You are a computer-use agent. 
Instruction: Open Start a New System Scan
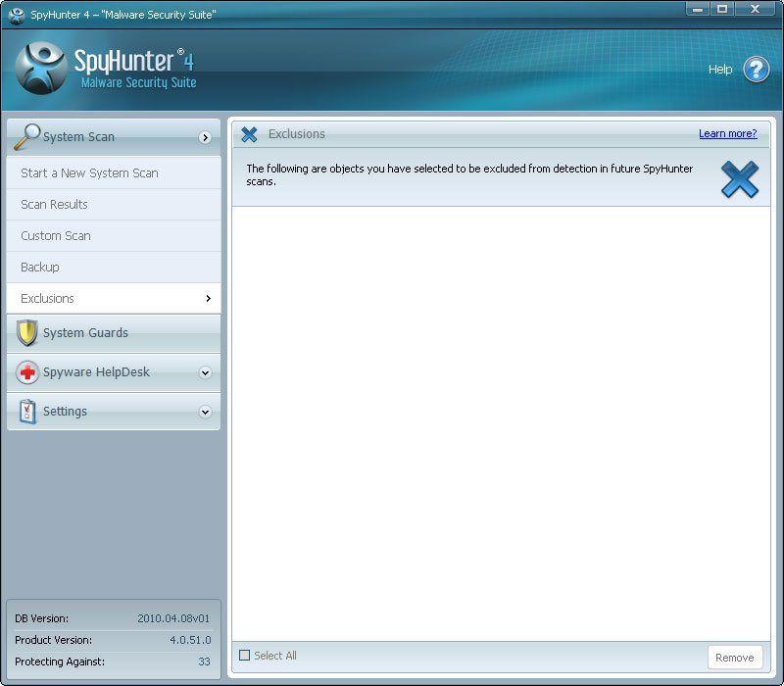[114, 173]
